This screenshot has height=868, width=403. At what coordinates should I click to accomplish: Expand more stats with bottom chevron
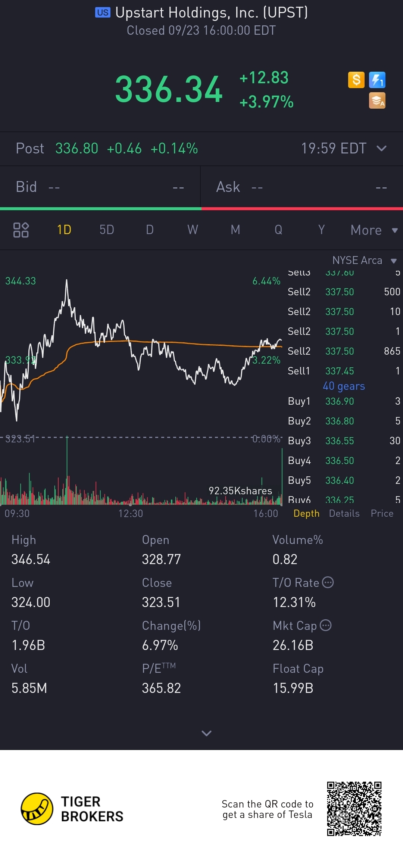tap(206, 733)
